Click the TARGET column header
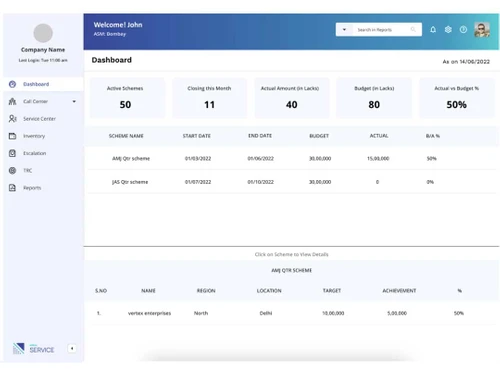The image size is (500, 375). pos(332,291)
